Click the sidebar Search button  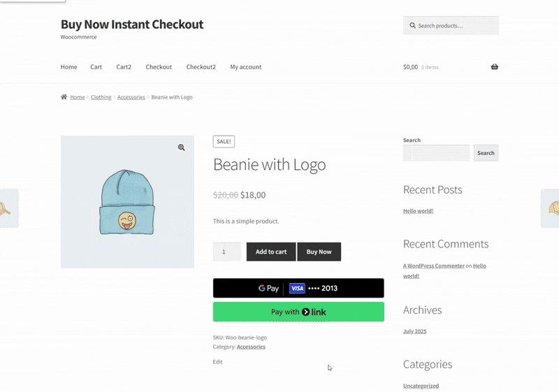(x=486, y=153)
